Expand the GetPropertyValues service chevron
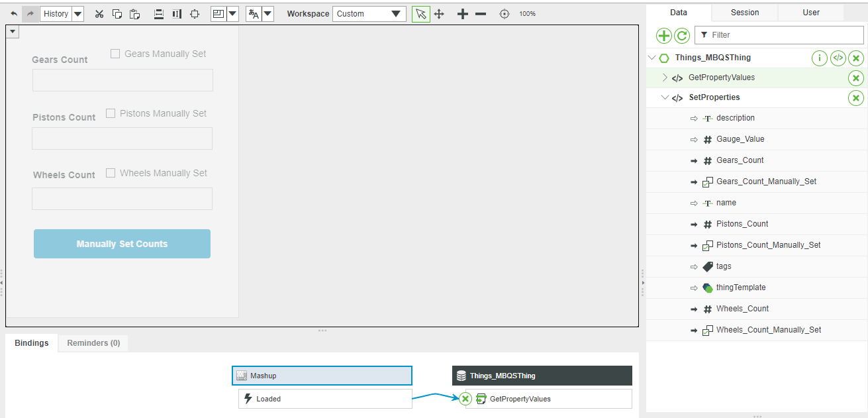This screenshot has width=868, height=418. pyautogui.click(x=665, y=78)
